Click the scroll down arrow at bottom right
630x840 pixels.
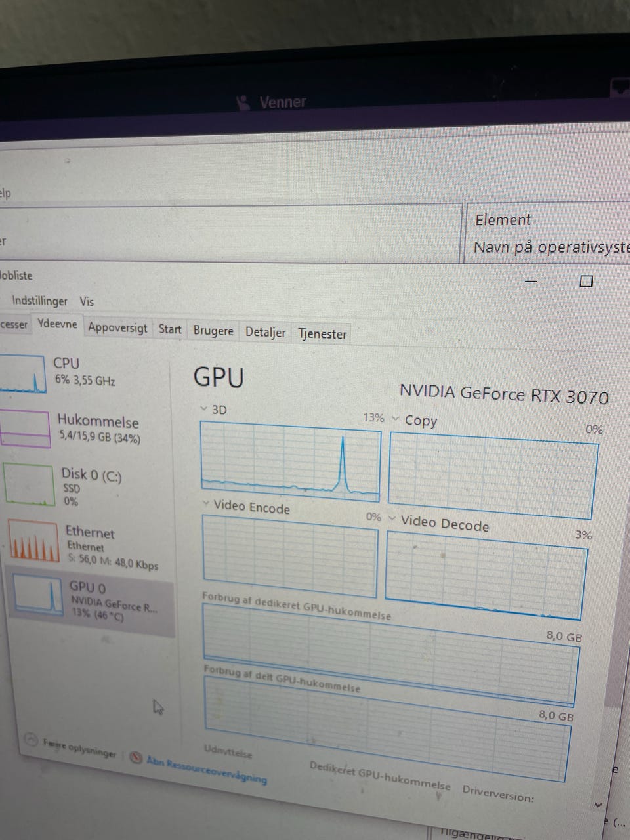pyautogui.click(x=598, y=804)
